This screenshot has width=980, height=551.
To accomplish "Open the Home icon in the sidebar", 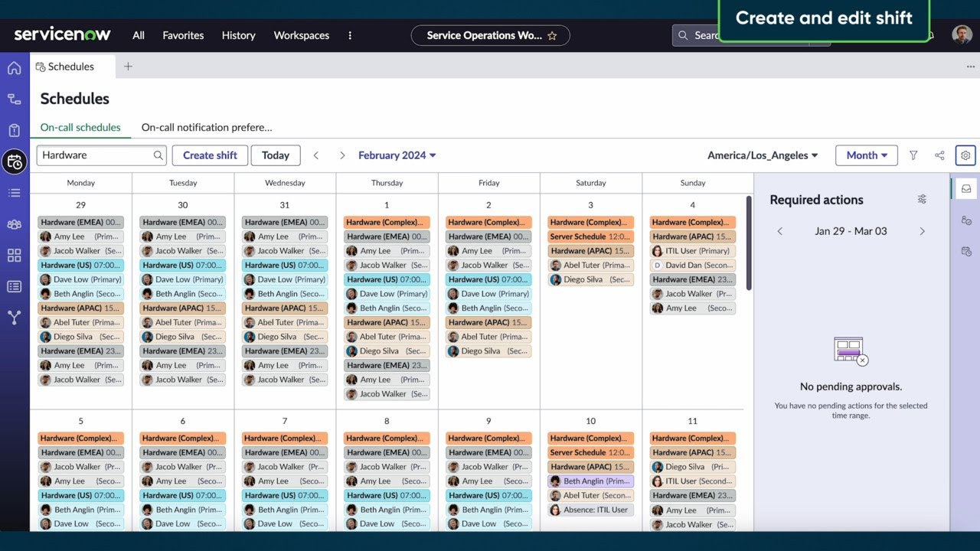I will 14,67.
